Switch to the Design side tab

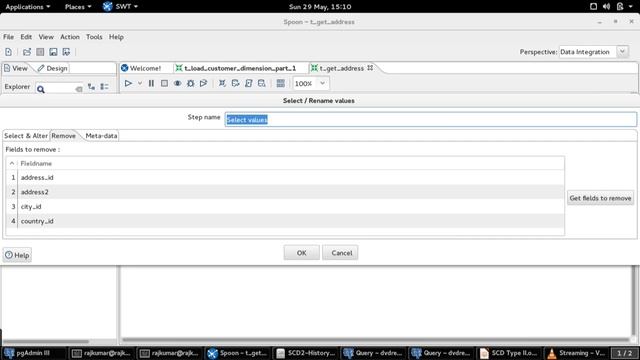(52, 68)
